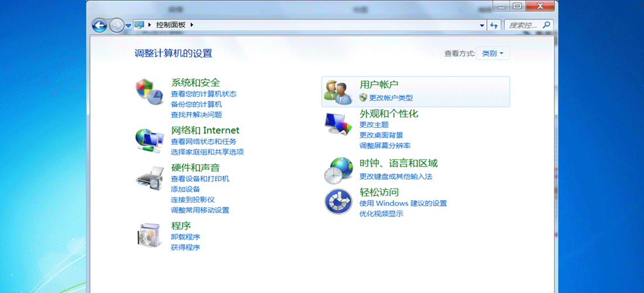Screen dimensions: 644x293
Task: Open 外观和个性化 category heading
Action: point(389,114)
